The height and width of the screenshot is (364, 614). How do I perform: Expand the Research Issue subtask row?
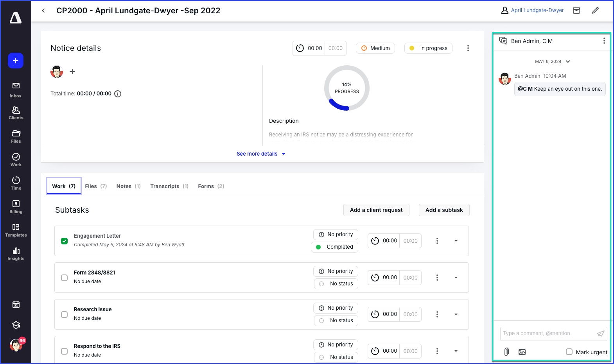(456, 314)
